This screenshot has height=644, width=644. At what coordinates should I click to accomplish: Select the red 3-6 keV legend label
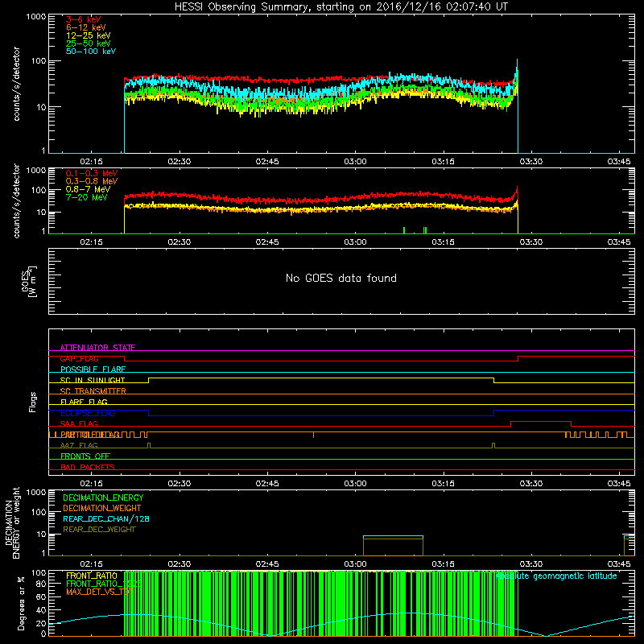(84, 19)
